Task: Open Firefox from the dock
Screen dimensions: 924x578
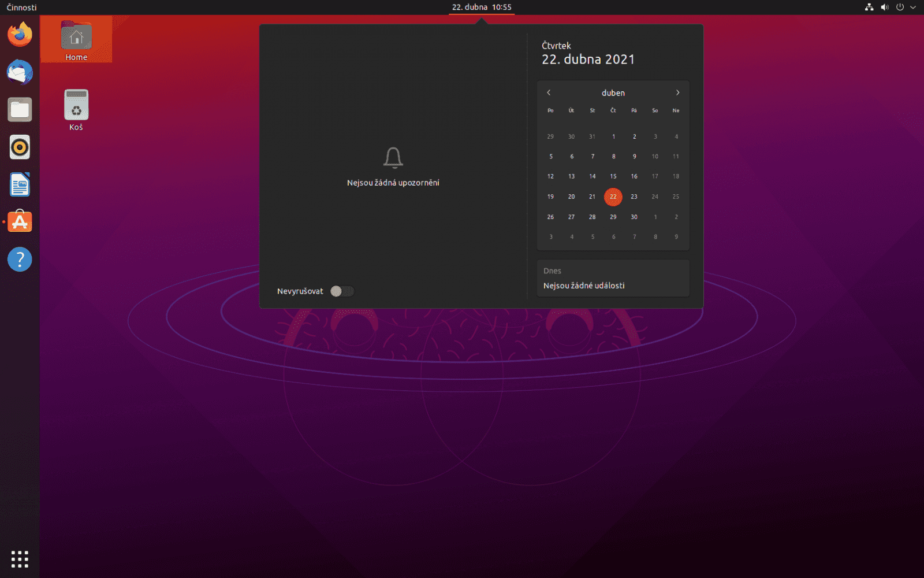Action: click(x=19, y=34)
